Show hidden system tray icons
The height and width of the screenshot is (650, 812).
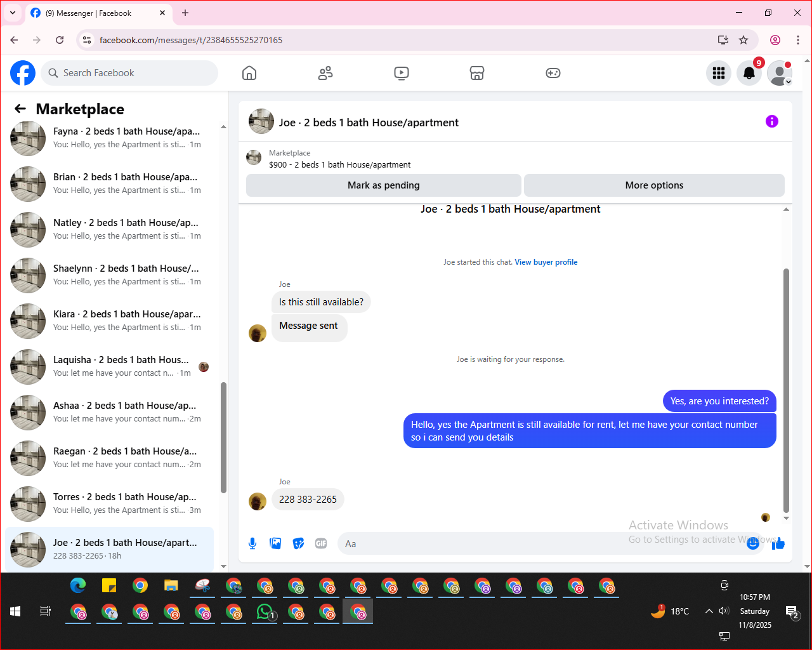709,611
